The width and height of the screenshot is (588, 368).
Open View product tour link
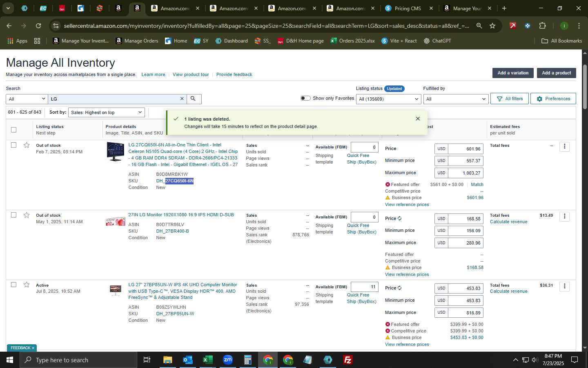click(191, 74)
